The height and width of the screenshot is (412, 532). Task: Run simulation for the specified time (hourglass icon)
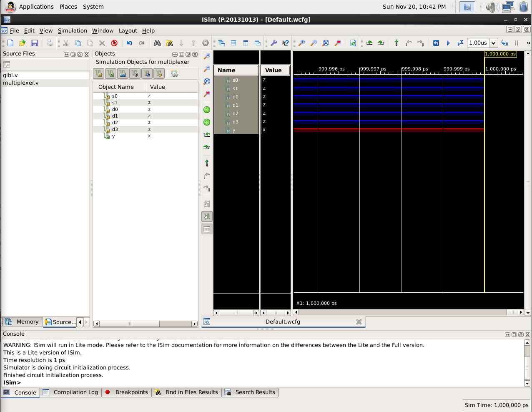(460, 43)
